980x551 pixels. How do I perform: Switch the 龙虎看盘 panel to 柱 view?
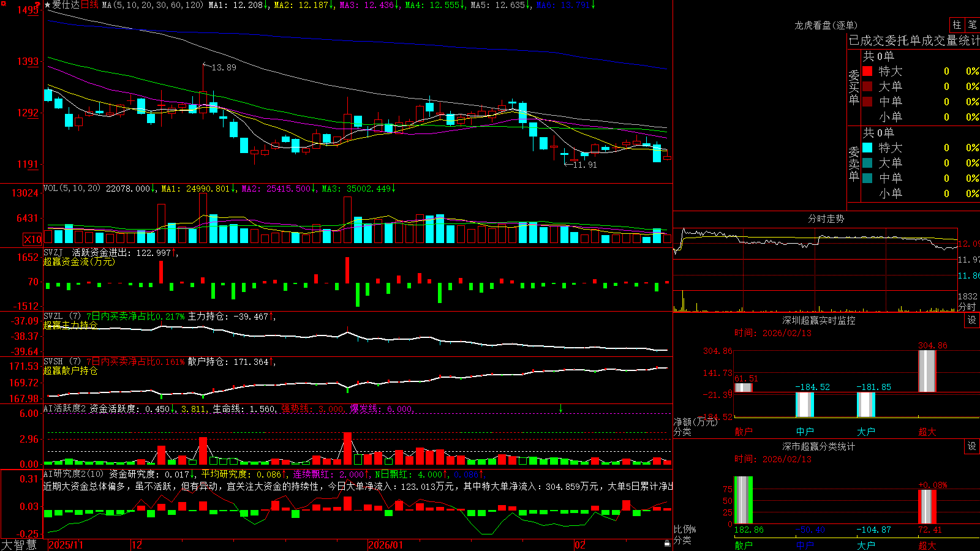957,24
